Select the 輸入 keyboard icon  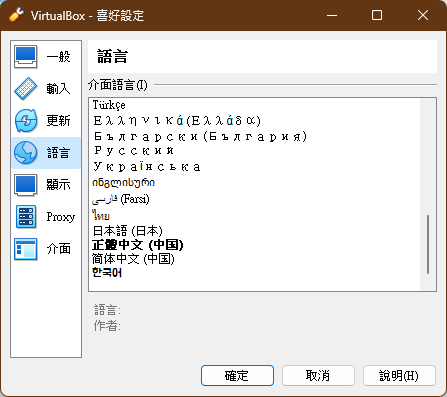[26, 89]
